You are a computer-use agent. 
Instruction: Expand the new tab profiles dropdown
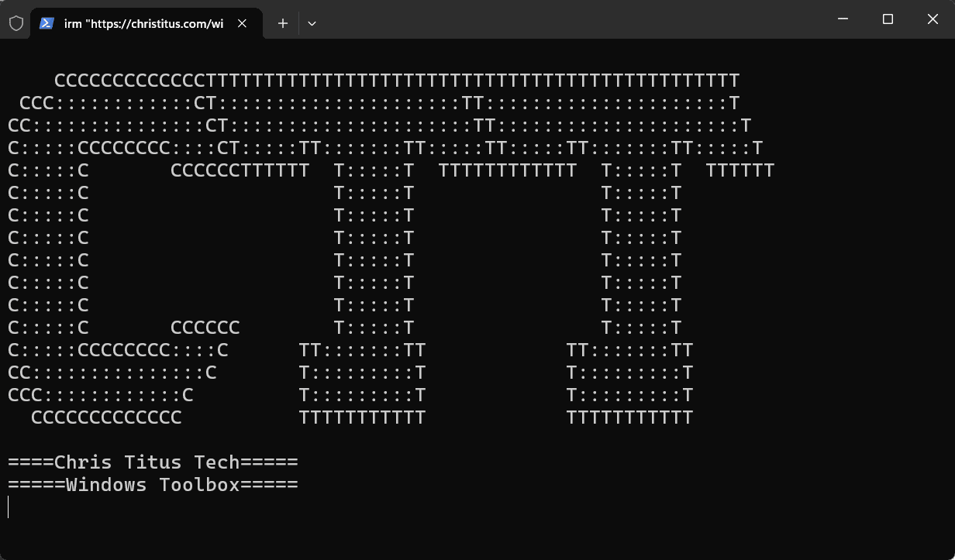pyautogui.click(x=312, y=23)
